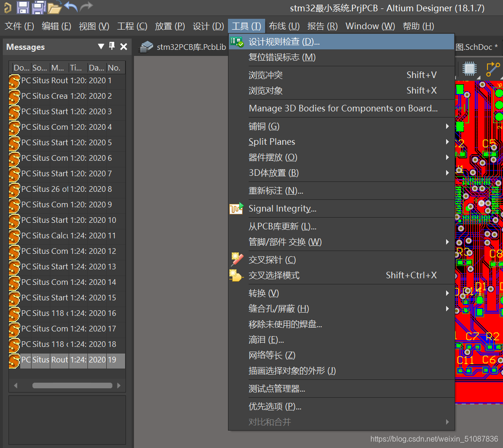Image resolution: width=503 pixels, height=448 pixels.
Task: Pin the Messages panel
Action: tap(112, 46)
